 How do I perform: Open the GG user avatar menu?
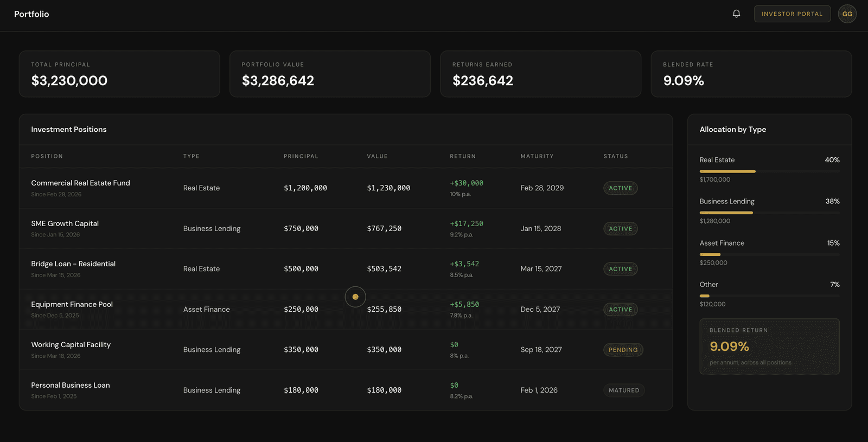(x=847, y=14)
